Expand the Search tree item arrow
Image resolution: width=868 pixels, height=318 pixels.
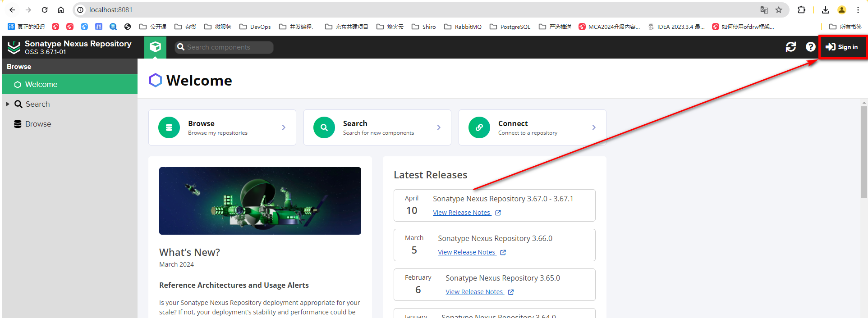coord(8,104)
